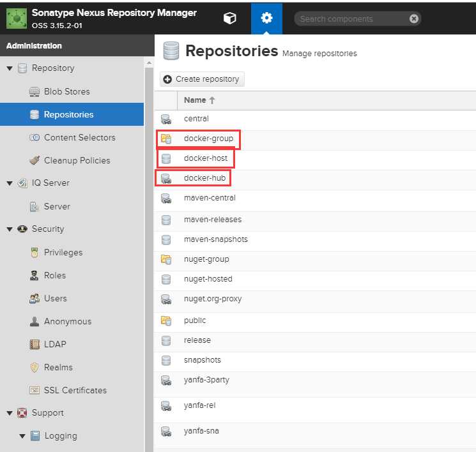This screenshot has height=452, width=476.
Task: Open the central repository row
Action: point(315,119)
